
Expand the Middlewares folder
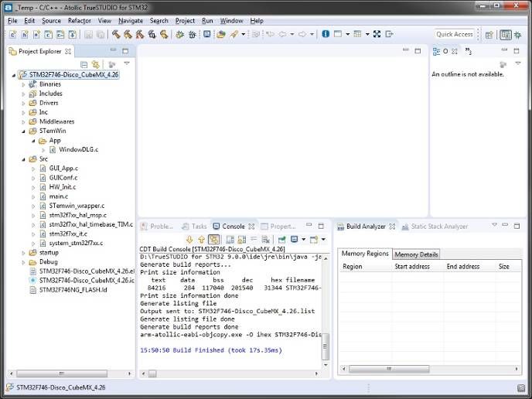(23, 121)
